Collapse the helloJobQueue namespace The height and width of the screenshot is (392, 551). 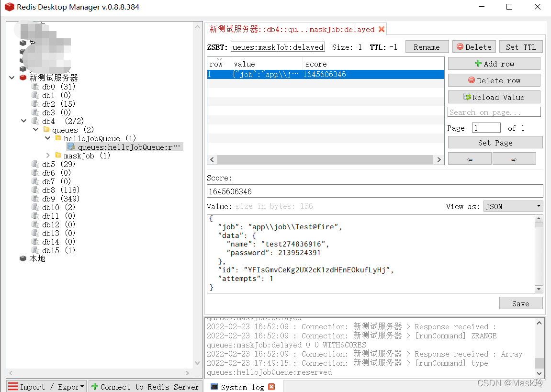pos(47,138)
